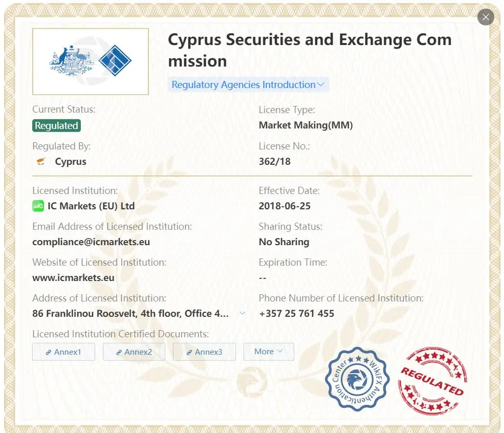The image size is (504, 433).
Task: Click the link icon on Annex1
Action: click(49, 352)
